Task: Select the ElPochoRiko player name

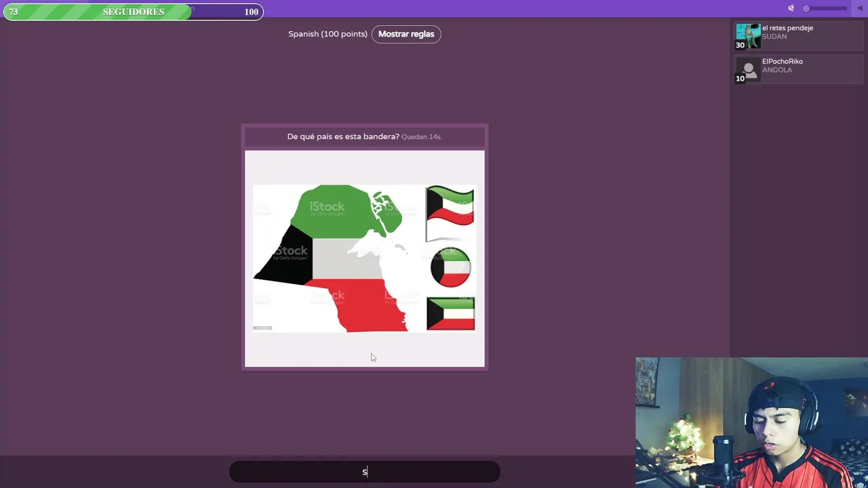Action: (x=783, y=61)
